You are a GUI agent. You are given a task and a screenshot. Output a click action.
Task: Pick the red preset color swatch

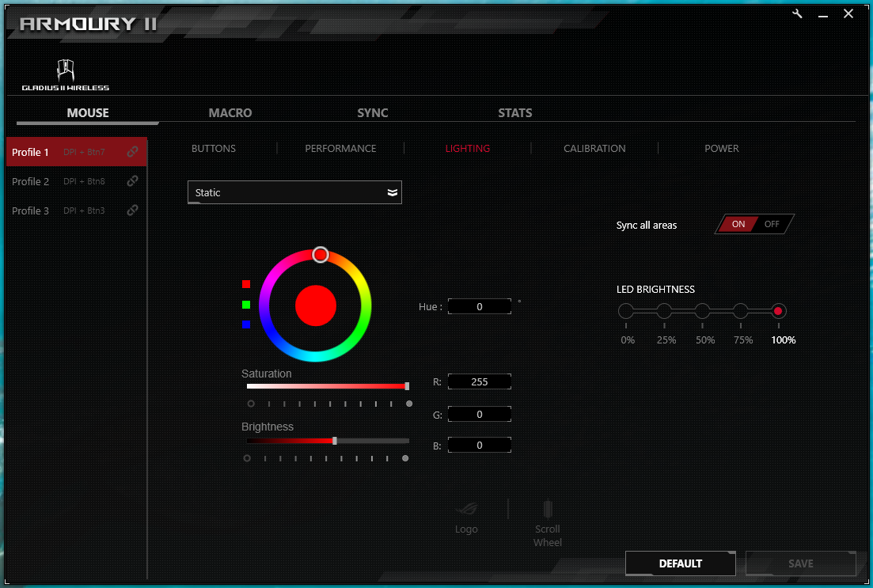tap(246, 284)
